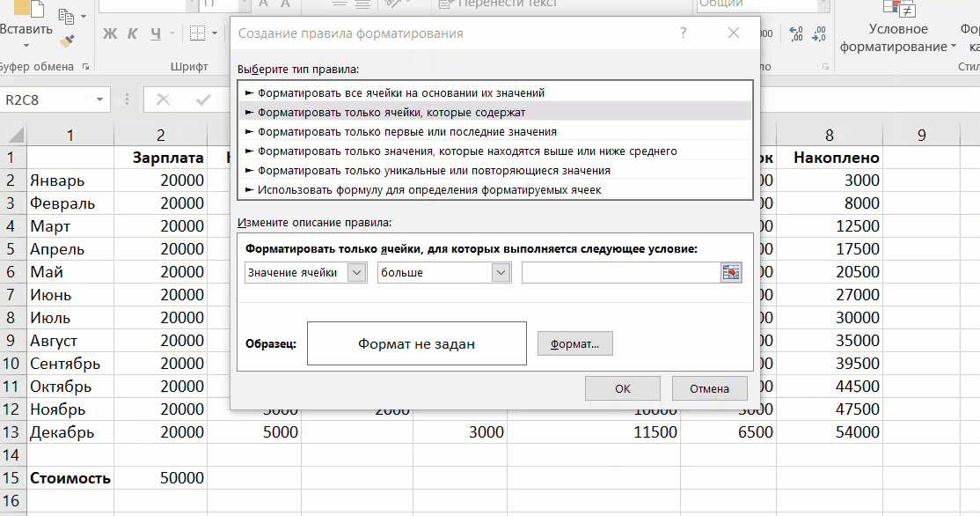The width and height of the screenshot is (980, 516).
Task: Click the cell borders icon
Action: [x=198, y=33]
